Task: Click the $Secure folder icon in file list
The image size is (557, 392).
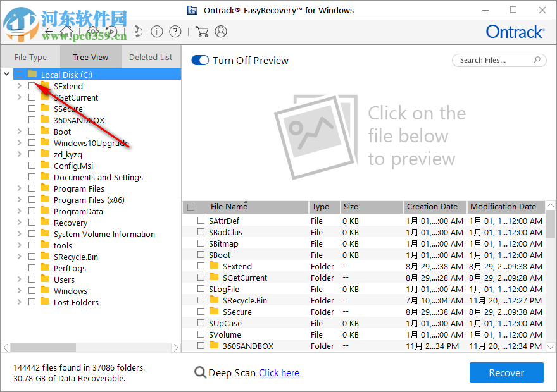Action: click(214, 311)
